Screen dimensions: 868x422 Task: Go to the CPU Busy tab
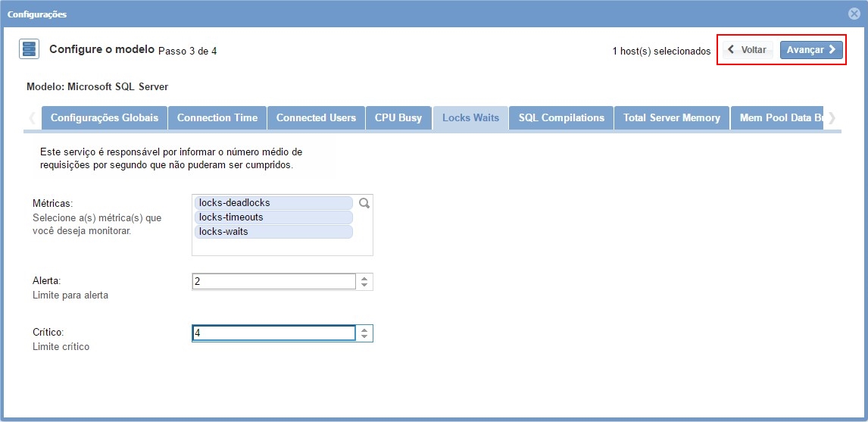tap(398, 118)
